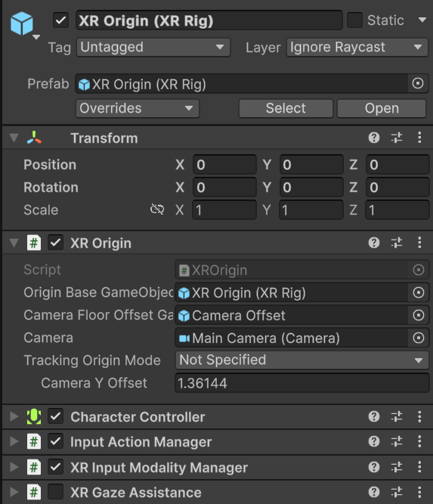Viewport: 433px width, 504px height.
Task: Click the prefab Select button
Action: 286,109
